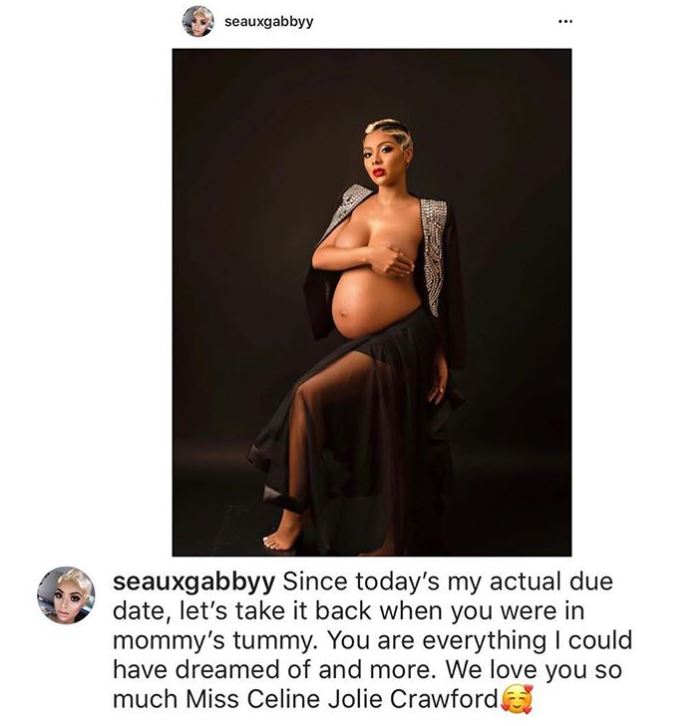Click the name 'Celine Jolie Crawford' in caption
Image resolution: width=676 pixels, height=726 pixels.
point(373,699)
